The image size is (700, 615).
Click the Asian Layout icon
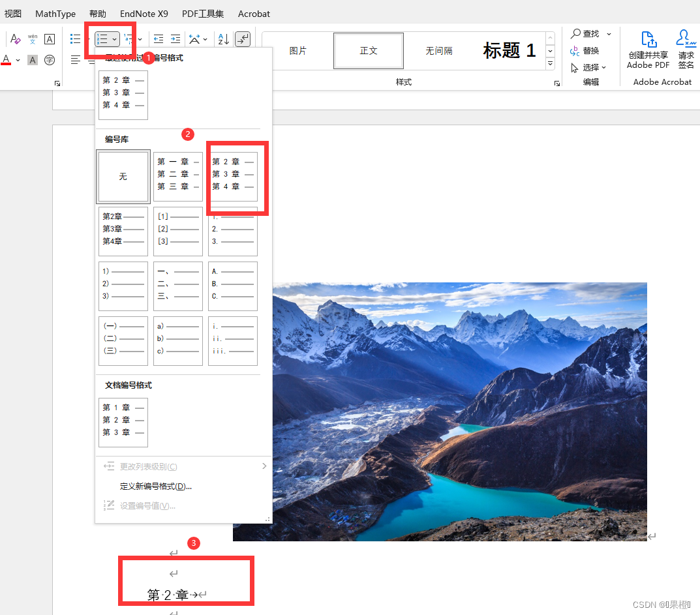(194, 39)
